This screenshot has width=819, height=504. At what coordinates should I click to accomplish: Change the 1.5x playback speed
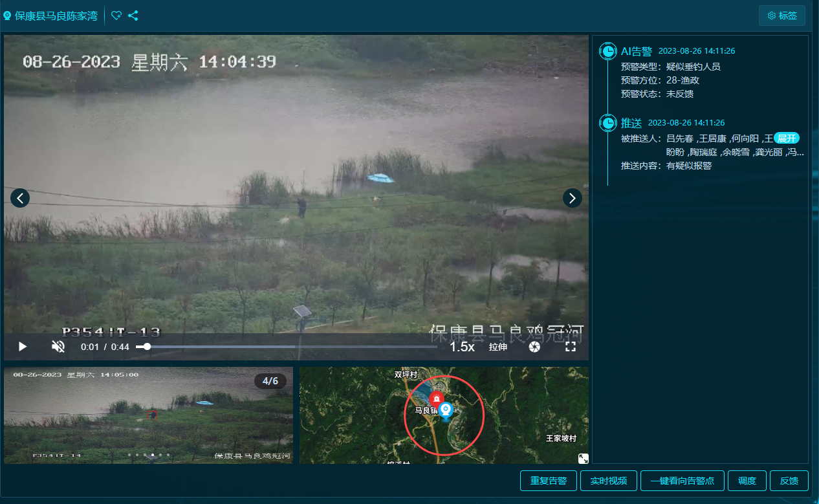(462, 347)
